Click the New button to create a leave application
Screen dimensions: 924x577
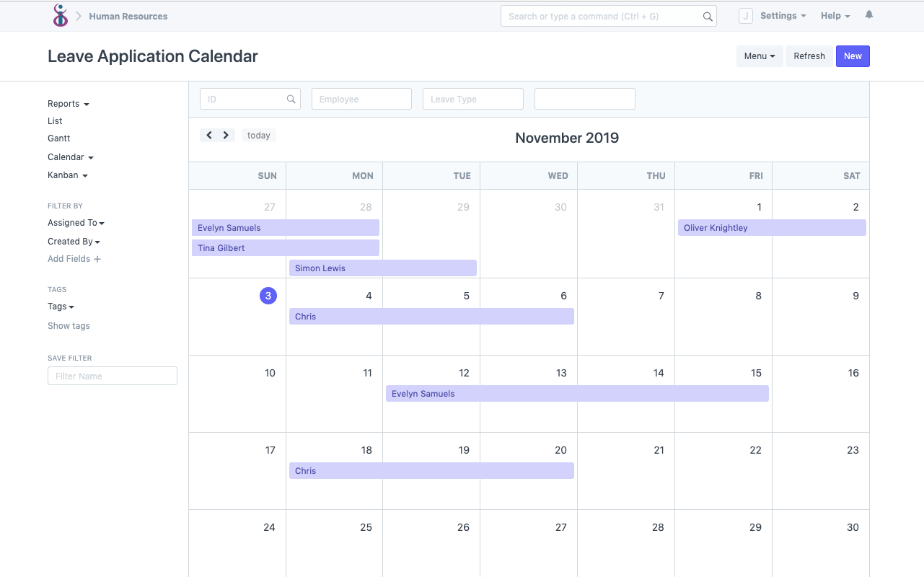(x=853, y=56)
